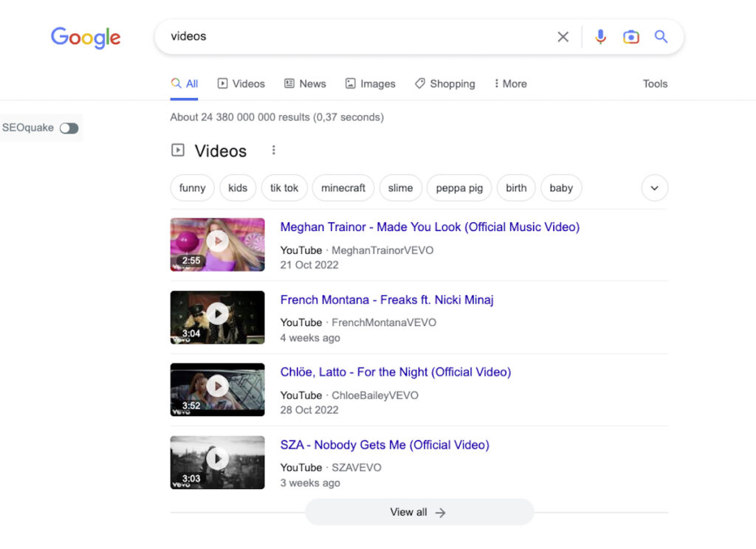
Task: Click SZAVEVO channel text
Action: coord(357,468)
